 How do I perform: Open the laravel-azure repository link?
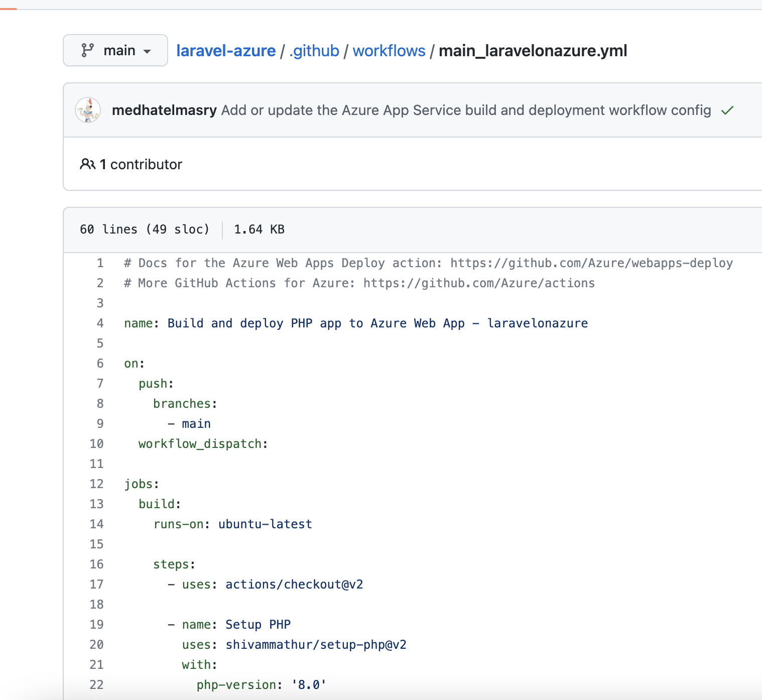click(x=226, y=51)
